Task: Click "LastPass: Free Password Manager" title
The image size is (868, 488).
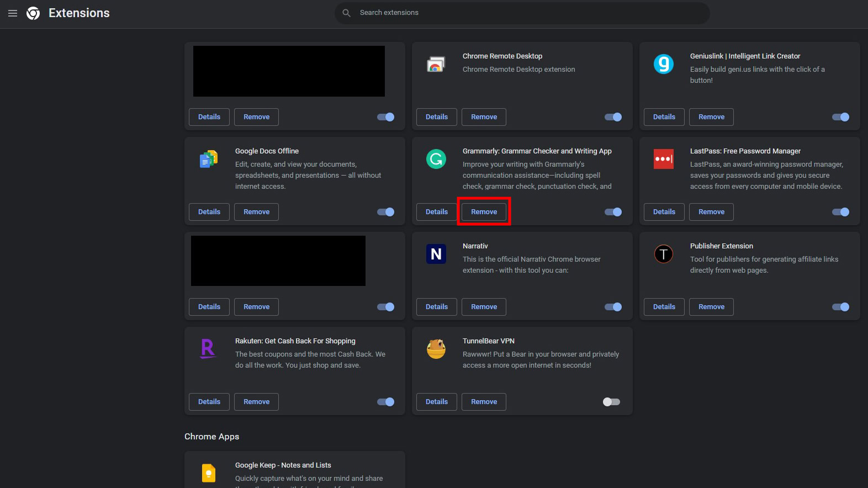Action: coord(745,151)
